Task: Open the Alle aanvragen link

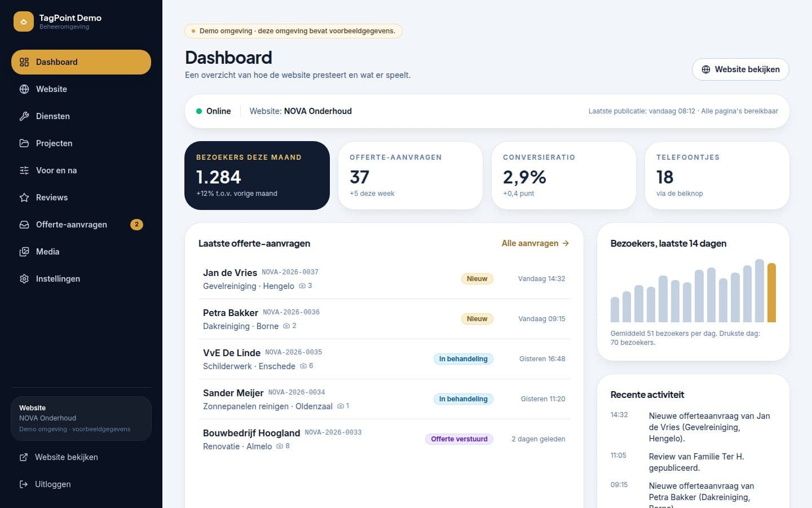Action: coord(535,243)
